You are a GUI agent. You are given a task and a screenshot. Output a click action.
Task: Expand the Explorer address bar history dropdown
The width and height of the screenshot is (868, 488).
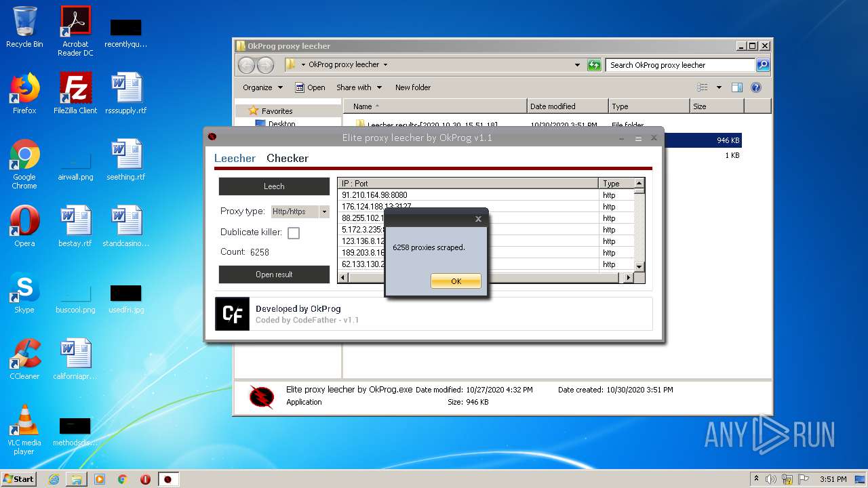tap(577, 65)
